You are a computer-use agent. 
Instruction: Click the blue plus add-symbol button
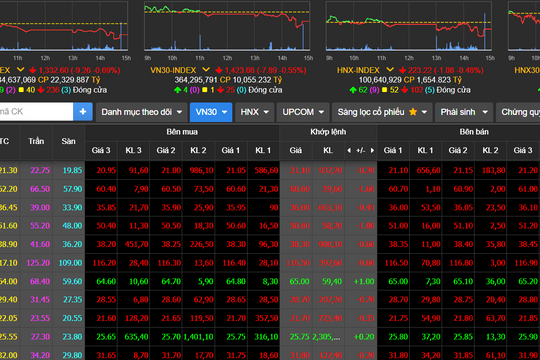click(83, 112)
